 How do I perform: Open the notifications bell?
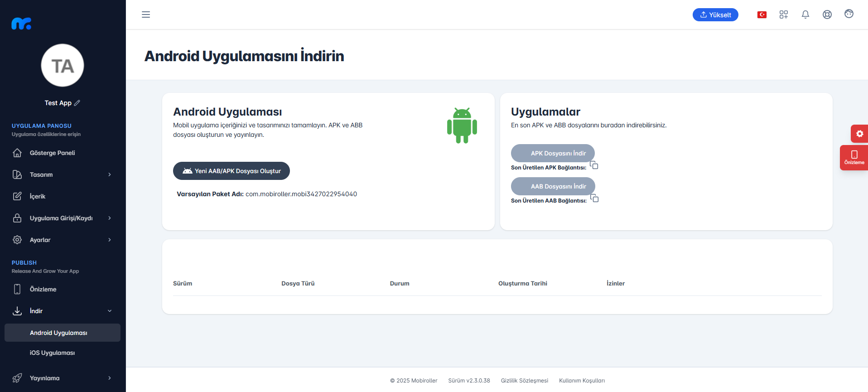pyautogui.click(x=805, y=15)
